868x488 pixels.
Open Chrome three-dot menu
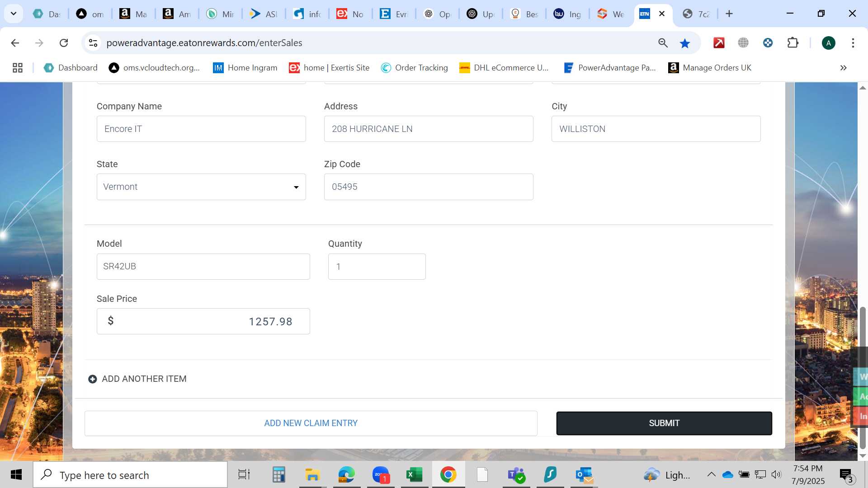click(853, 43)
